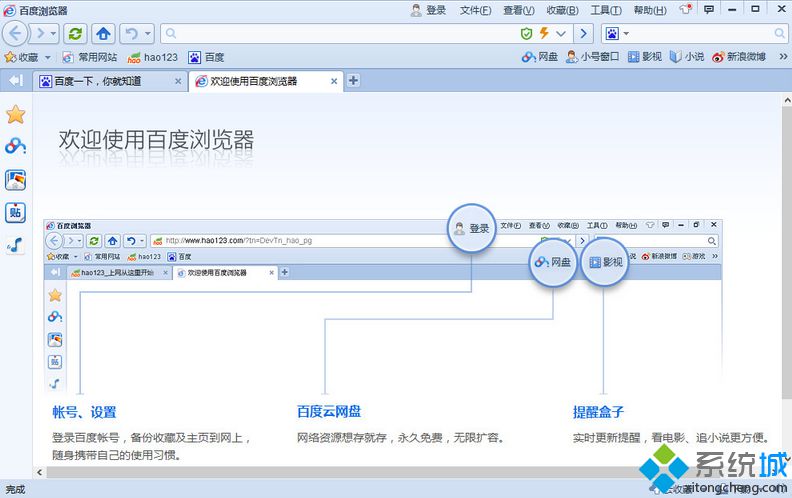The height and width of the screenshot is (498, 792).
Task: Click the lightning speed mode icon
Action: [x=544, y=34]
